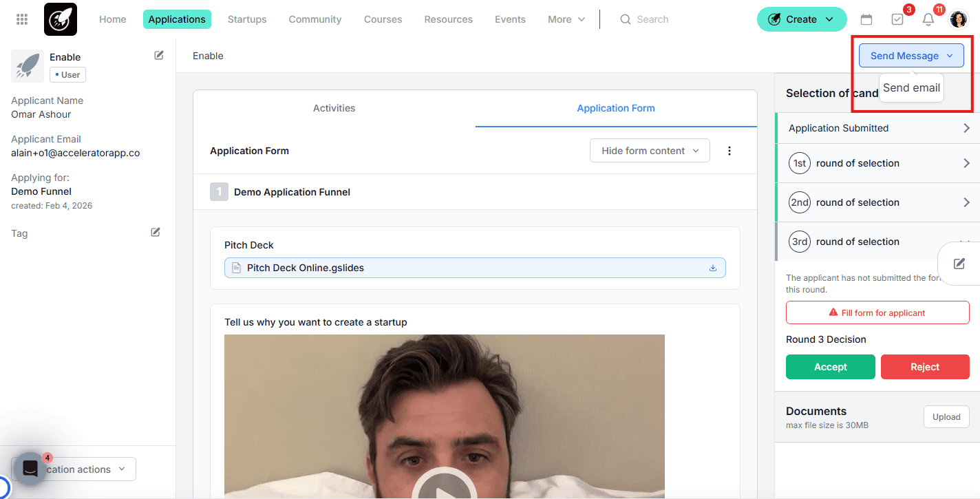Expand the Hide form content dropdown

[x=649, y=151]
